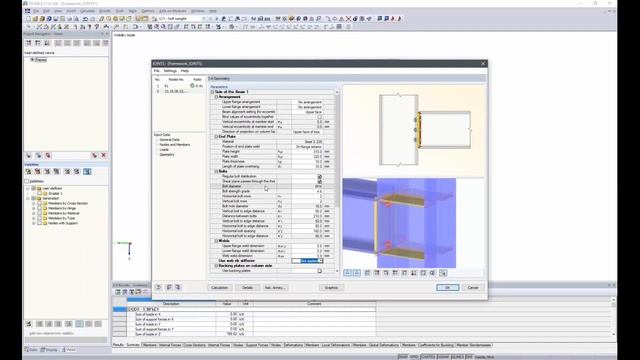Click Lower flange arrangement value cell

pyautogui.click(x=307, y=107)
